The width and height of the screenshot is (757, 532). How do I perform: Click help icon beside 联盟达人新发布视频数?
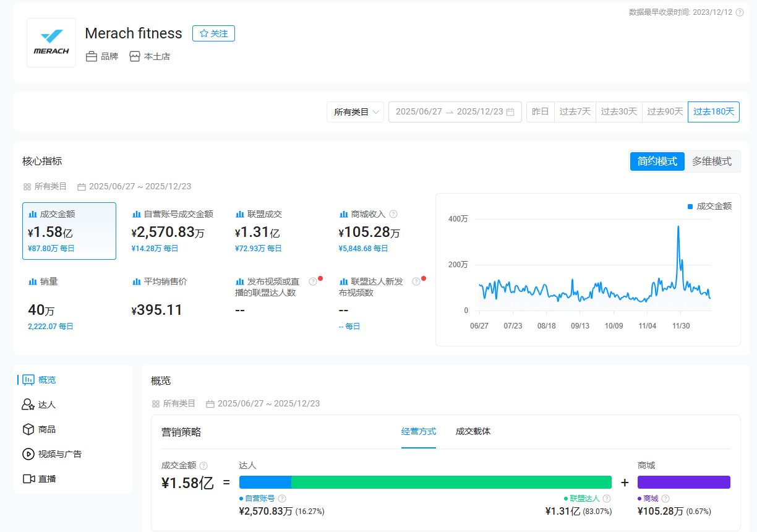(416, 281)
